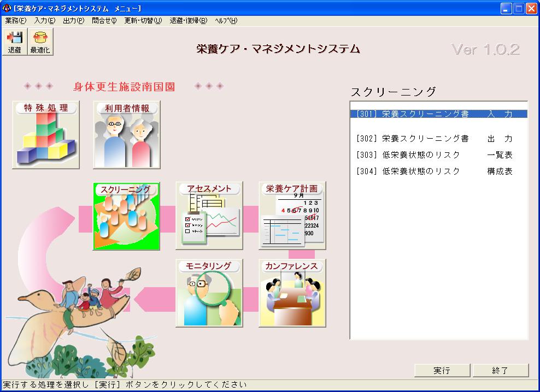540x392 pixels.
Task: Click the 退避 save toolbar icon
Action: (x=15, y=42)
